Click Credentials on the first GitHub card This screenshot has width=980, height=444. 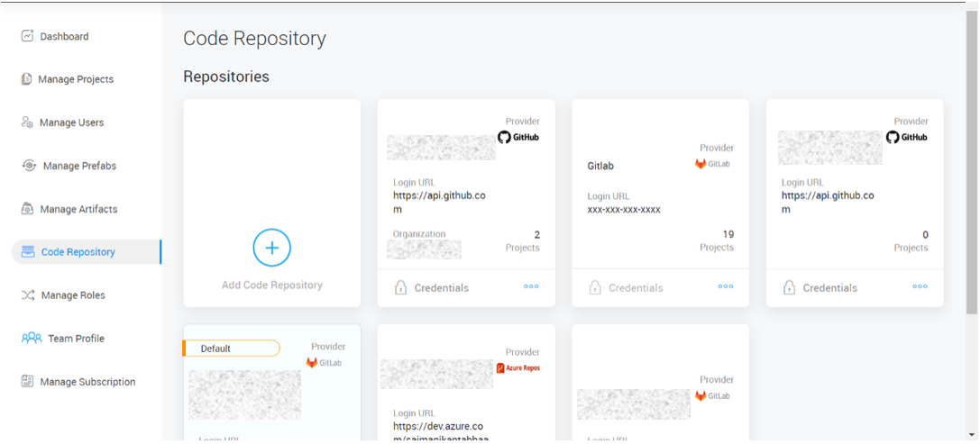point(441,288)
